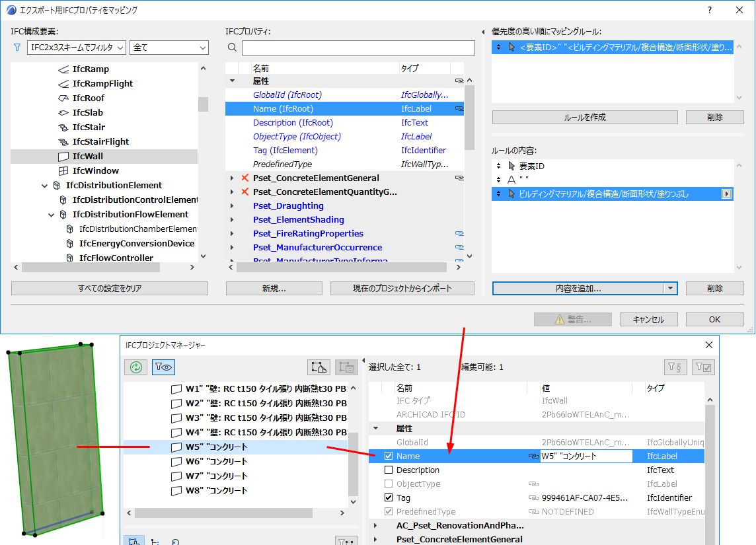Viewport: 756px width, 545px height.
Task: Expand AC_Pset_RenovationAndPha... group
Action: click(375, 526)
